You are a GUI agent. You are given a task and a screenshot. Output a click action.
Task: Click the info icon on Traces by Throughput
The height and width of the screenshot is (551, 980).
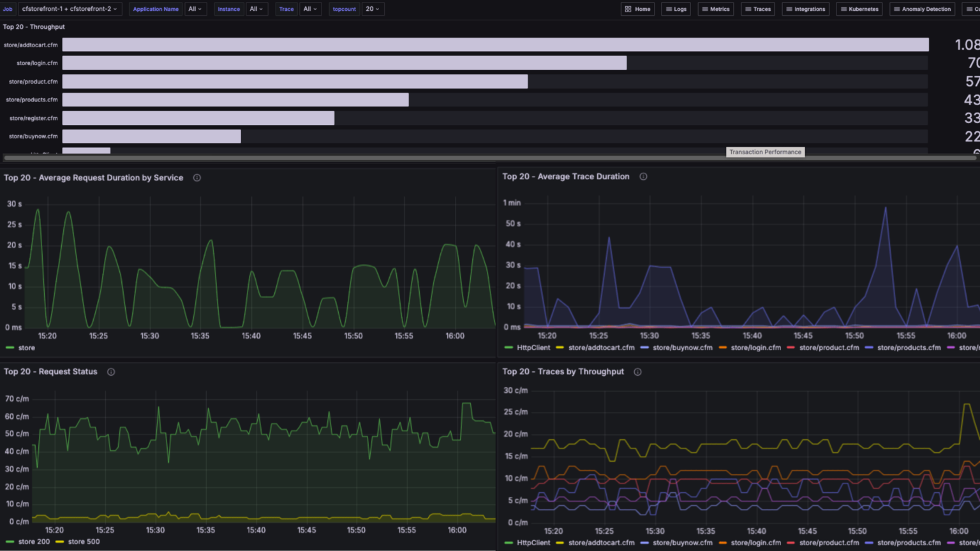click(x=637, y=371)
